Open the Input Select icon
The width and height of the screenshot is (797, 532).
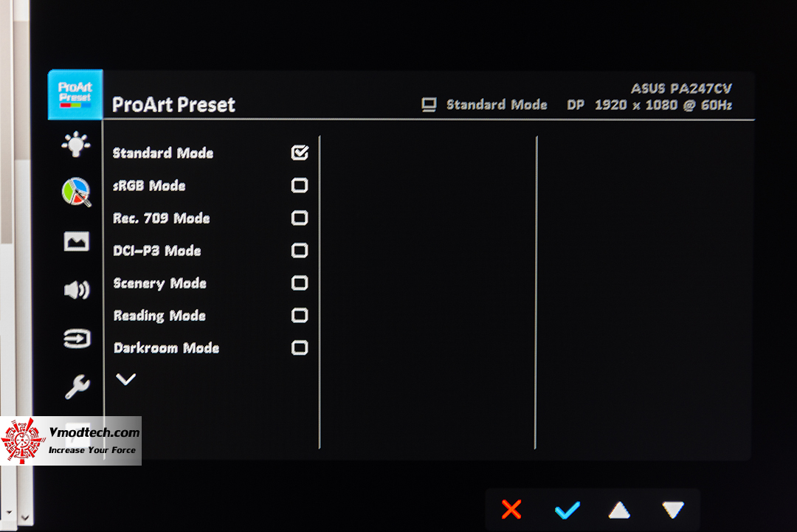pos(77,339)
